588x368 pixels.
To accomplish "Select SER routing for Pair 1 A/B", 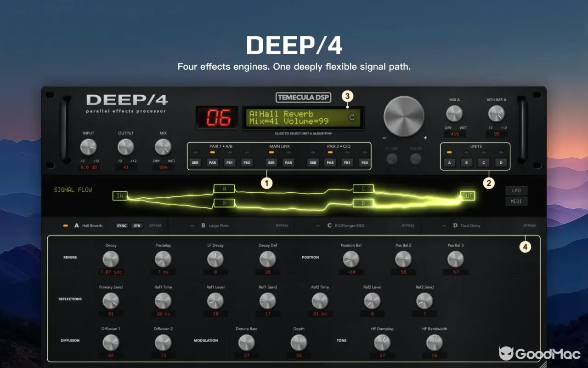I will click(x=195, y=162).
